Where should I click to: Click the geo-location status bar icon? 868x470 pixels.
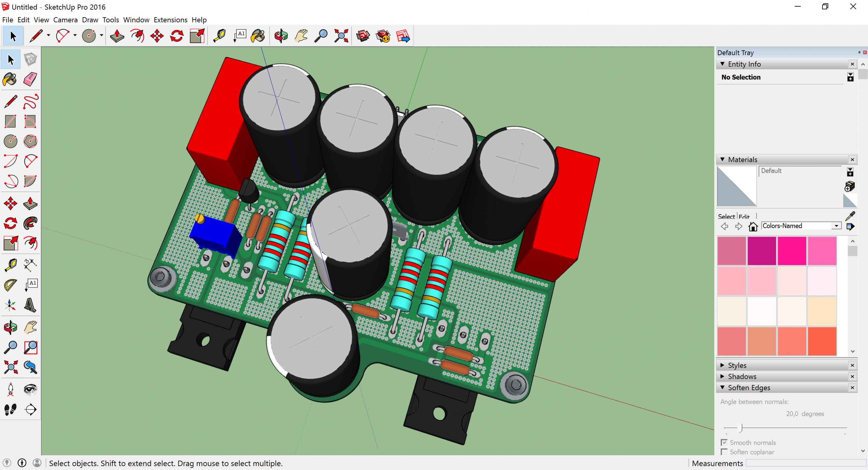7,463
